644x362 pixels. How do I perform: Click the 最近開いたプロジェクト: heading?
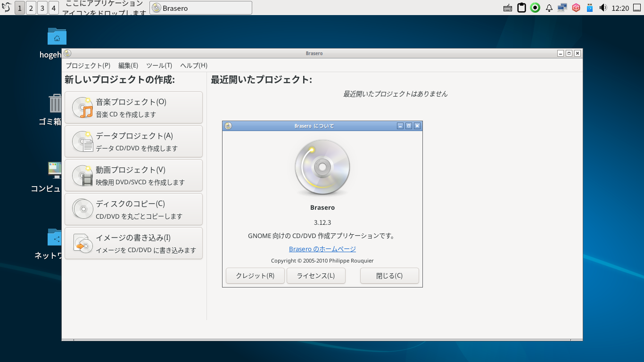click(x=261, y=80)
